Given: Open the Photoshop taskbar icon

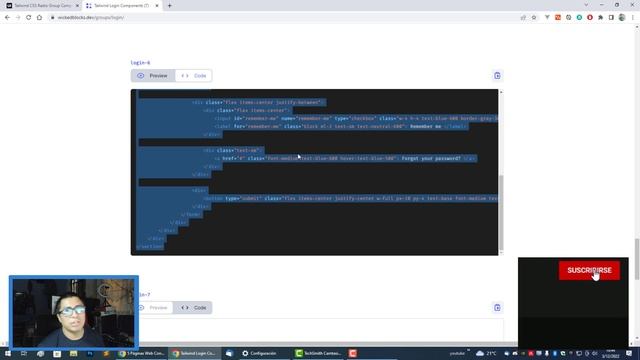Looking at the screenshot, I should click(x=90, y=353).
